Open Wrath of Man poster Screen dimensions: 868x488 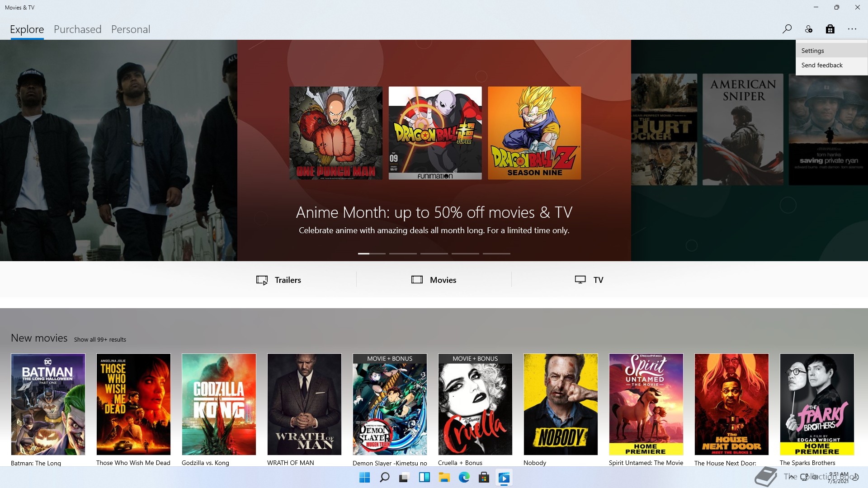tap(304, 404)
